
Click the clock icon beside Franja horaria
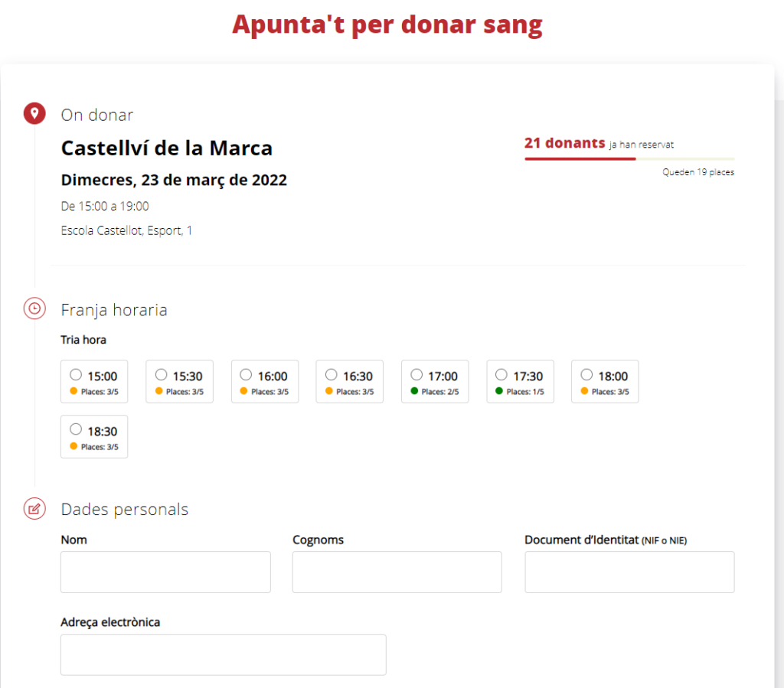[34, 309]
